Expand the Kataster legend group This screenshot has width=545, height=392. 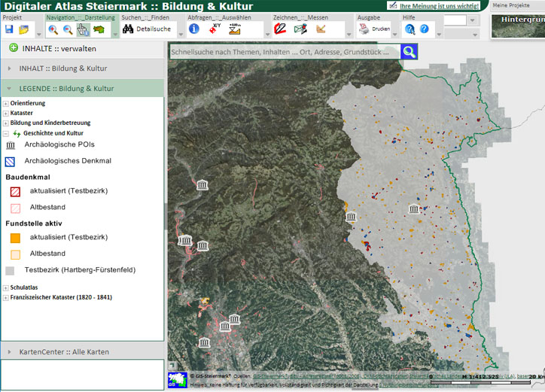6,114
